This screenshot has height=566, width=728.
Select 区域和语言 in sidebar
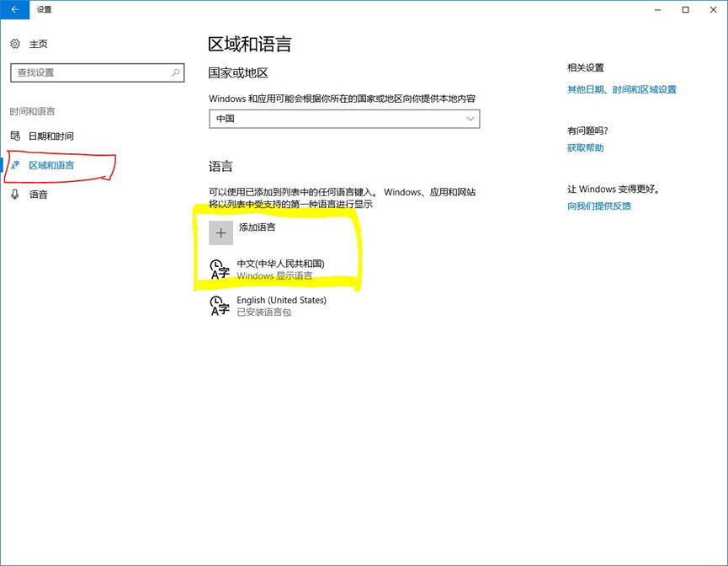coord(51,165)
